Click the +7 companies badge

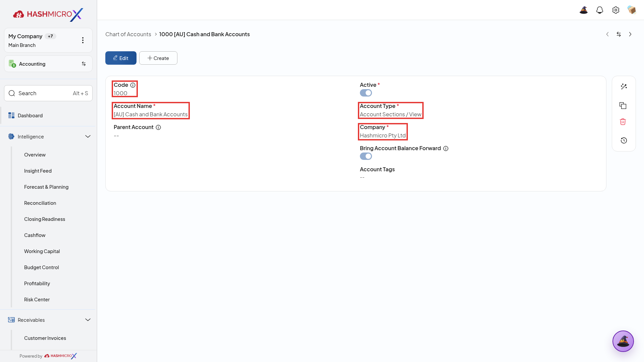point(50,36)
